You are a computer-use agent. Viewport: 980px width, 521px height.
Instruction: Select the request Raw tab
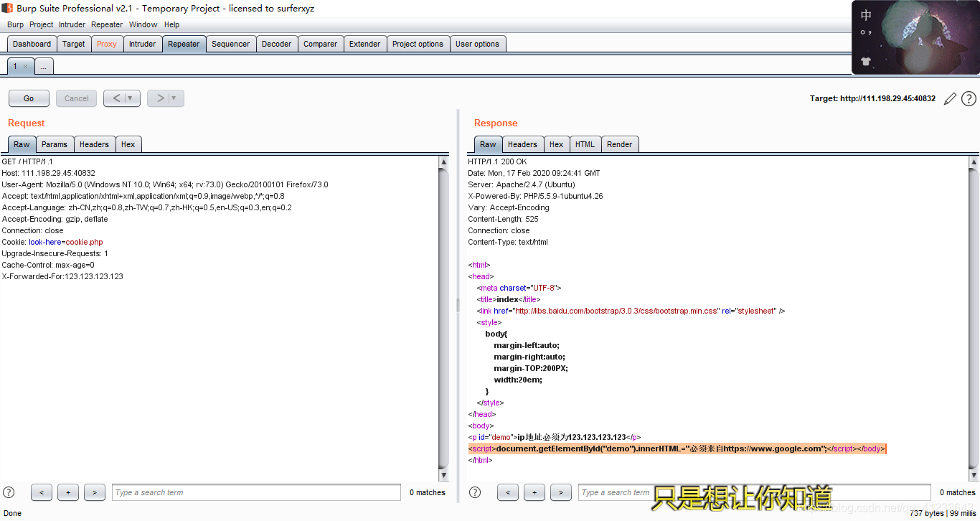22,144
